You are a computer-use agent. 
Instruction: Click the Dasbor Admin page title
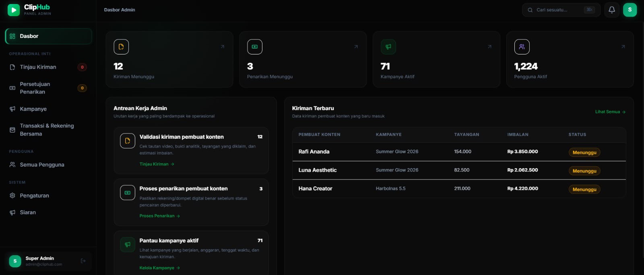(x=120, y=10)
